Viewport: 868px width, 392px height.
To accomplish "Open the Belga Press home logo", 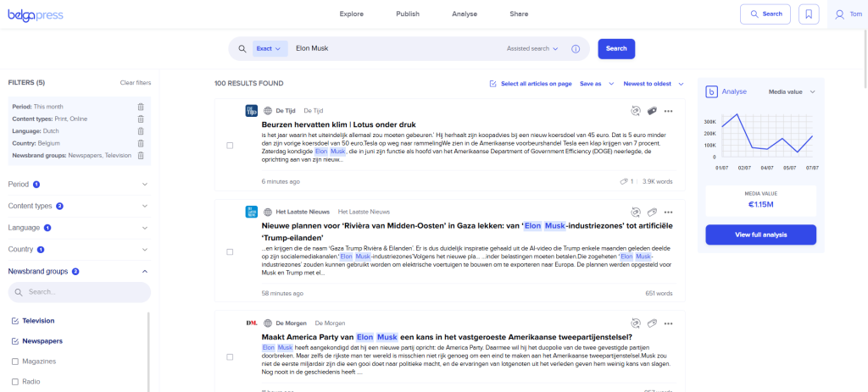I will 36,14.
